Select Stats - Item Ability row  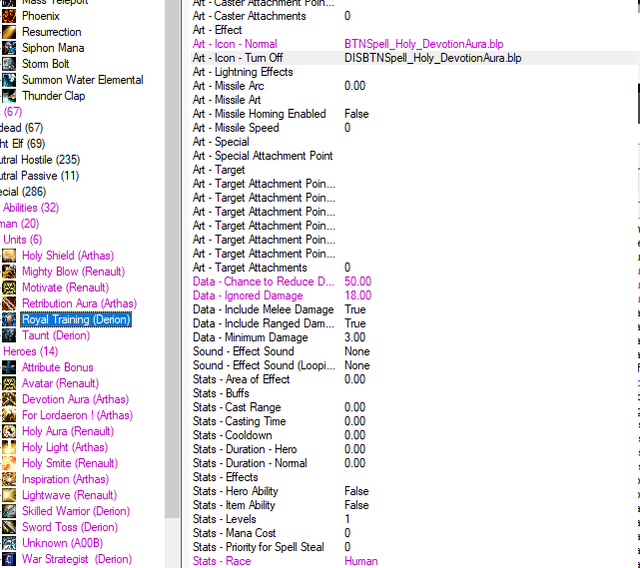point(415,505)
